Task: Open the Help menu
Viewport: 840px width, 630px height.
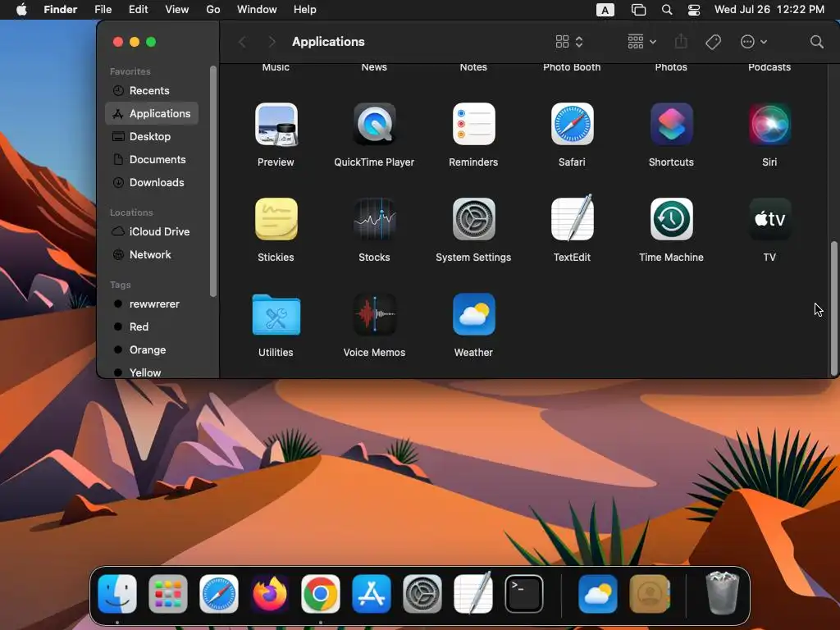Action: click(x=305, y=10)
